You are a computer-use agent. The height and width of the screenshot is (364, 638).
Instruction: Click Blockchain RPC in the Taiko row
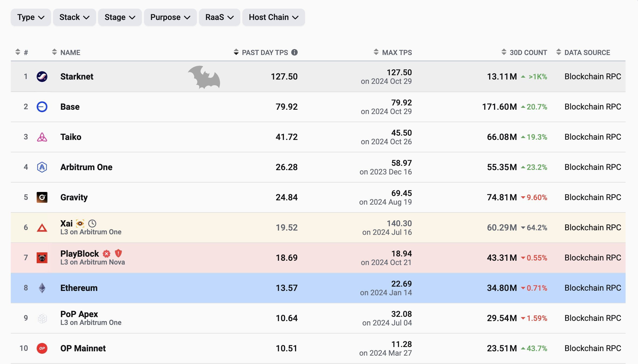click(x=593, y=137)
